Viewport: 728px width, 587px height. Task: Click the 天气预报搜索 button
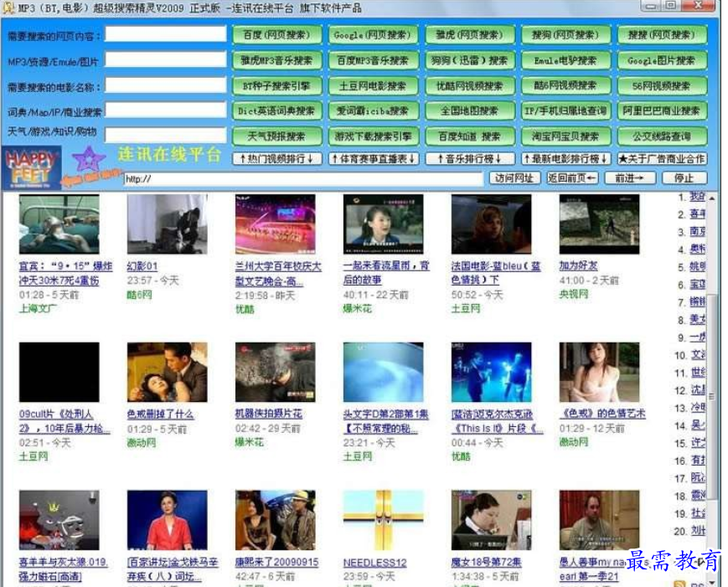pos(276,136)
